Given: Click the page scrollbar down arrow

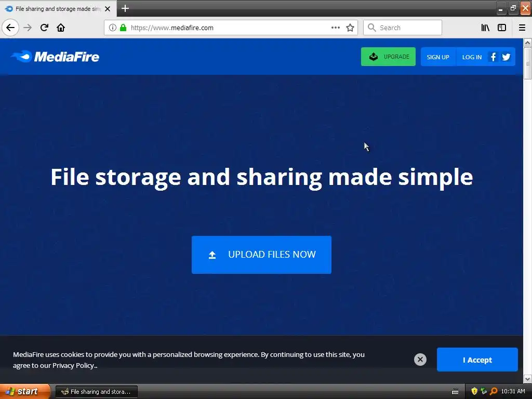Looking at the screenshot, I should 527,379.
